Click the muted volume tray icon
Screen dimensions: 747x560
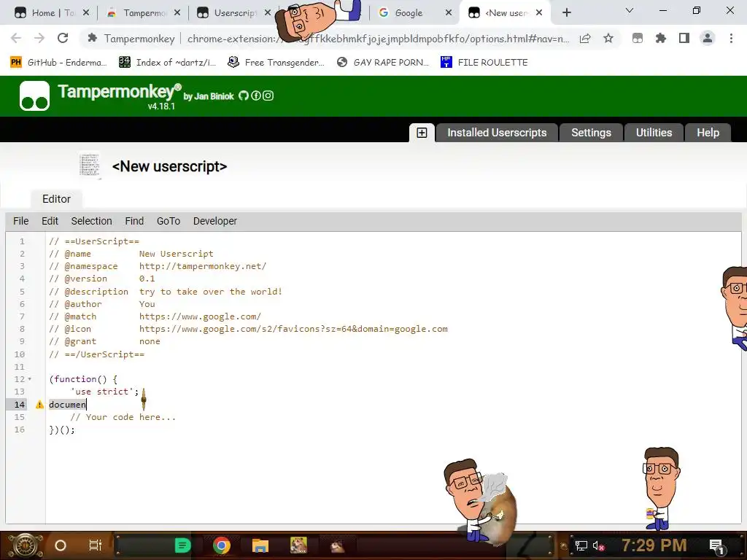599,545
